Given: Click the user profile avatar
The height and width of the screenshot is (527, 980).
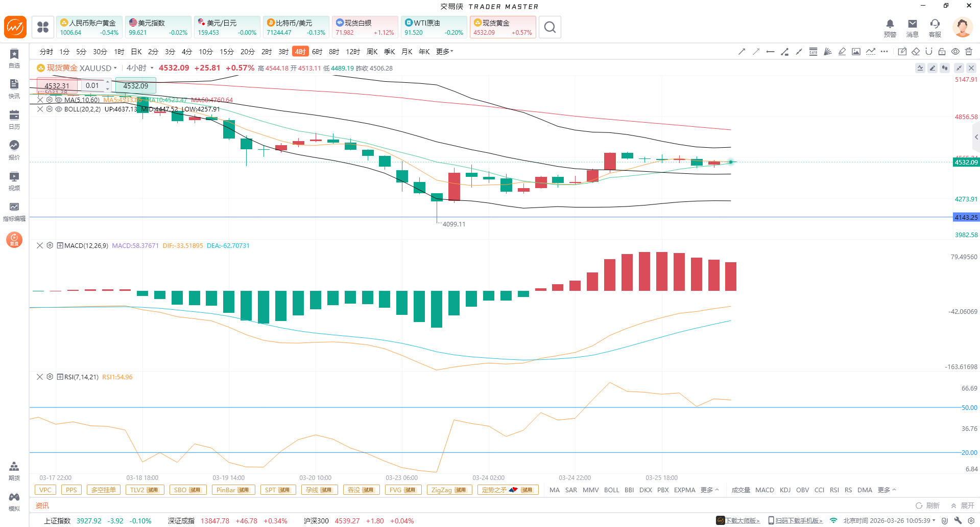Looking at the screenshot, I should 963,27.
